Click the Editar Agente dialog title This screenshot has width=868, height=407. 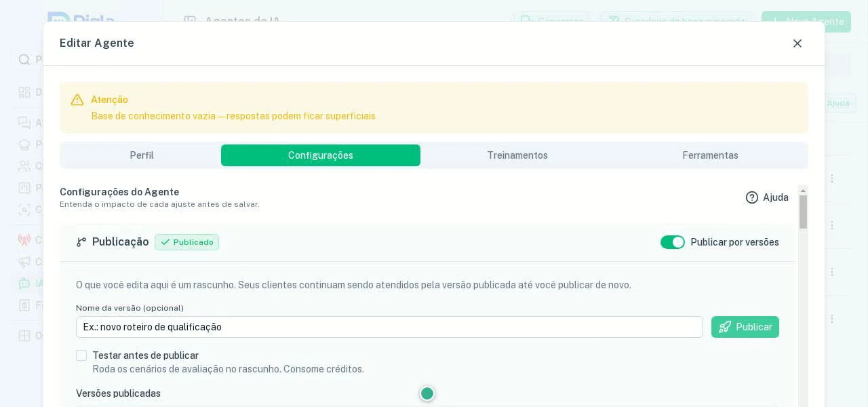(x=97, y=43)
